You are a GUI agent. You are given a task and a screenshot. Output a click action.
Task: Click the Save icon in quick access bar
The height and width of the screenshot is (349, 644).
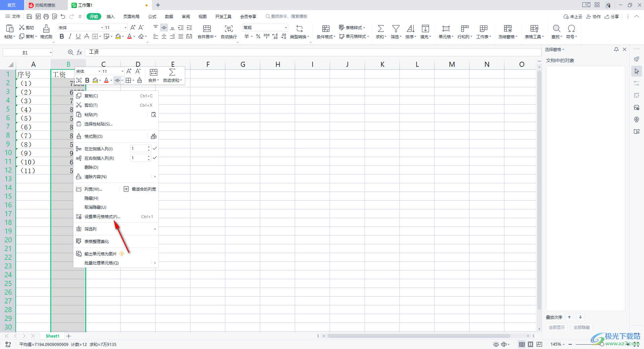pyautogui.click(x=29, y=16)
